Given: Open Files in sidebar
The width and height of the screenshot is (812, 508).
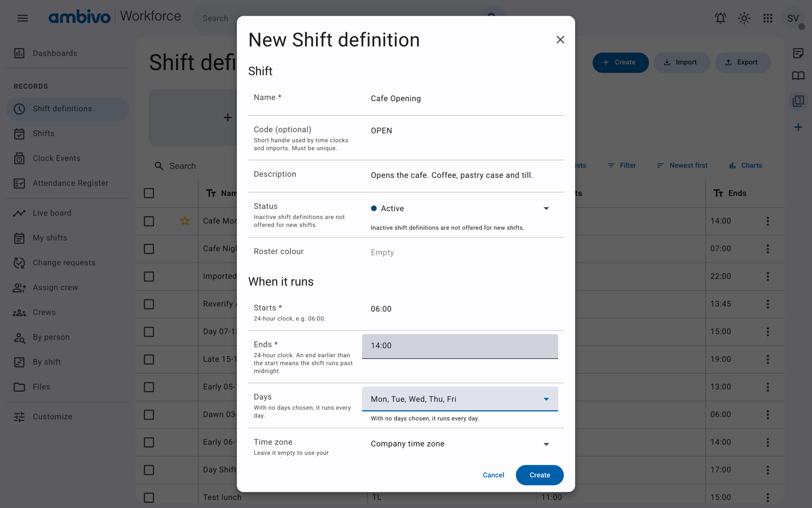Looking at the screenshot, I should 68,387.
